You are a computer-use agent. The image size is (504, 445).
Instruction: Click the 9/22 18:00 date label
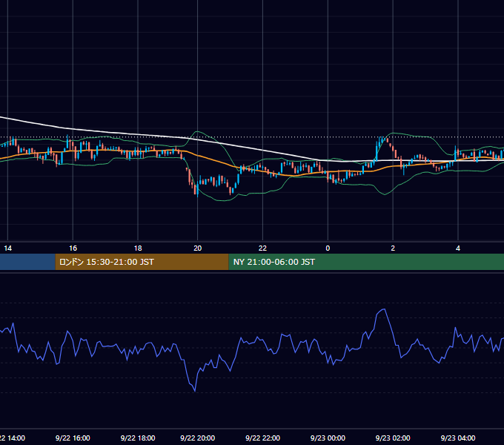click(x=138, y=438)
